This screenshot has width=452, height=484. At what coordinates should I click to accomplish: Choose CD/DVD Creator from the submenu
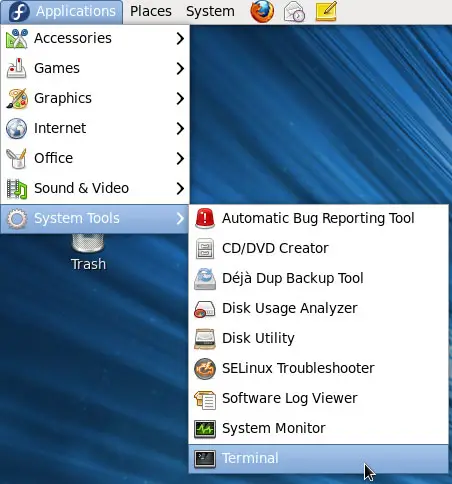318,248
